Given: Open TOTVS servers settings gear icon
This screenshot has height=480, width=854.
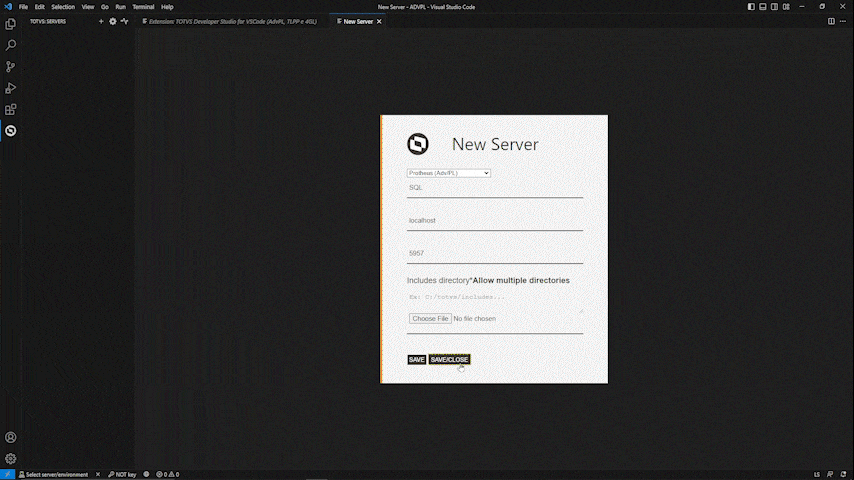Looking at the screenshot, I should pyautogui.click(x=113, y=21).
